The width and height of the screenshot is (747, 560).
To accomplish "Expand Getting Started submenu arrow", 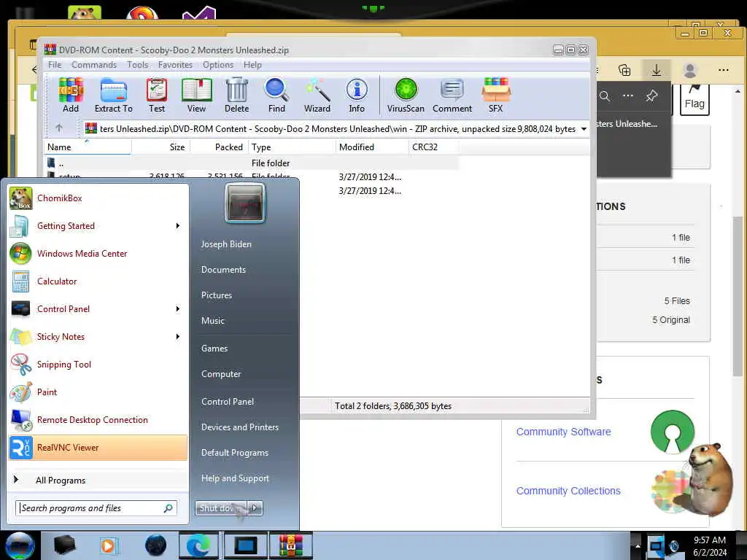I will click(x=178, y=226).
